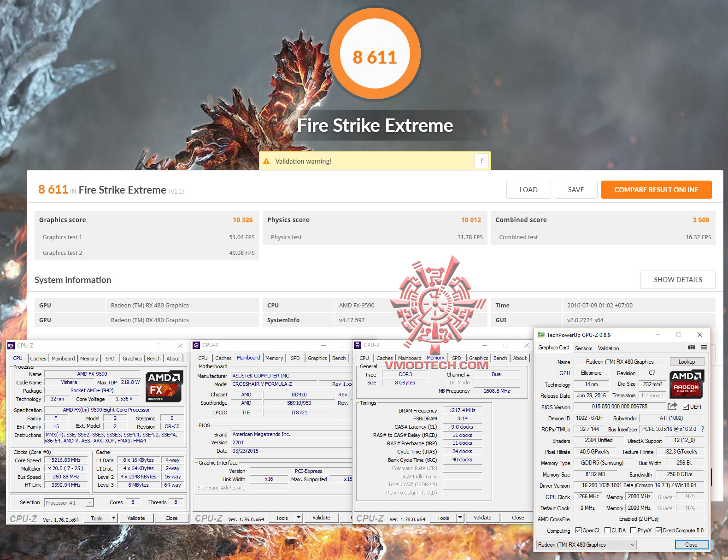
Task: Click DRAM Frequency value 1217.4 MHz
Action: (462, 410)
